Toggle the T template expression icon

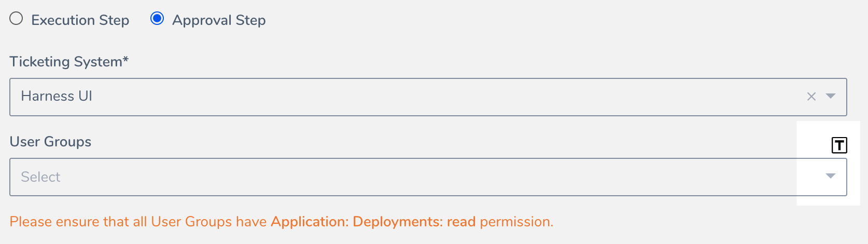tap(839, 145)
